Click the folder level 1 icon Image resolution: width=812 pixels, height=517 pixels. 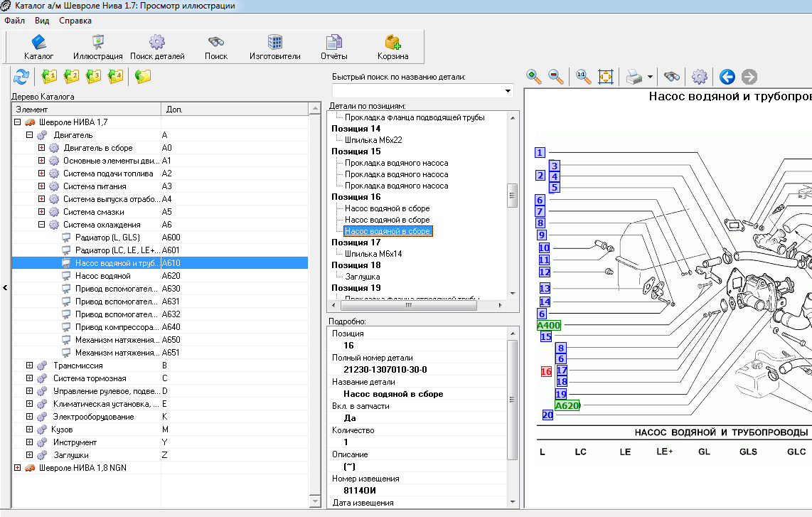pyautogui.click(x=49, y=77)
